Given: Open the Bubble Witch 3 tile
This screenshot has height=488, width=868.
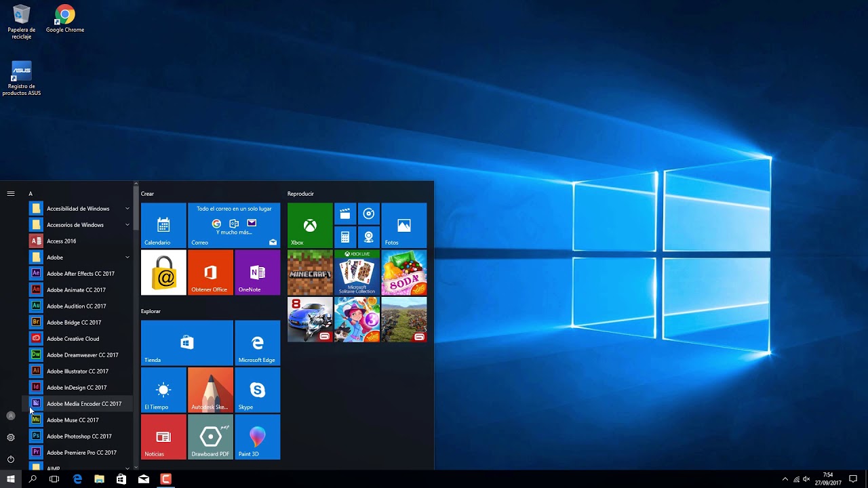Looking at the screenshot, I should pos(357,319).
